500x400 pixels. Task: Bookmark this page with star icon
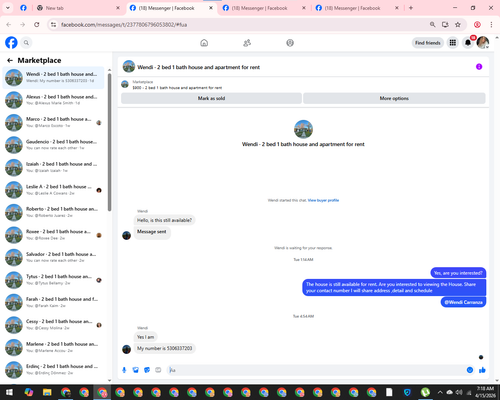tap(458, 24)
